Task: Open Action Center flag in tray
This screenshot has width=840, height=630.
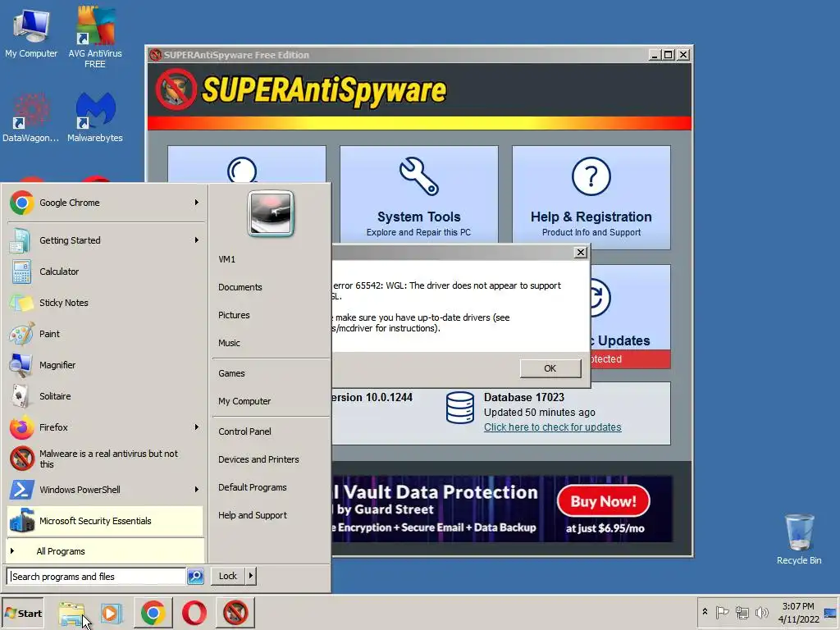Action: point(722,612)
